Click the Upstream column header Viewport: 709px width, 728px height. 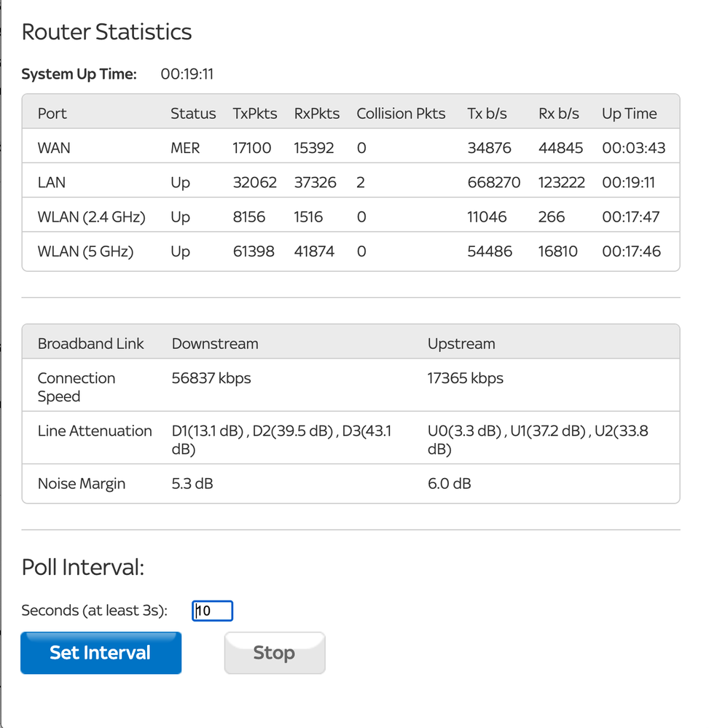[461, 344]
